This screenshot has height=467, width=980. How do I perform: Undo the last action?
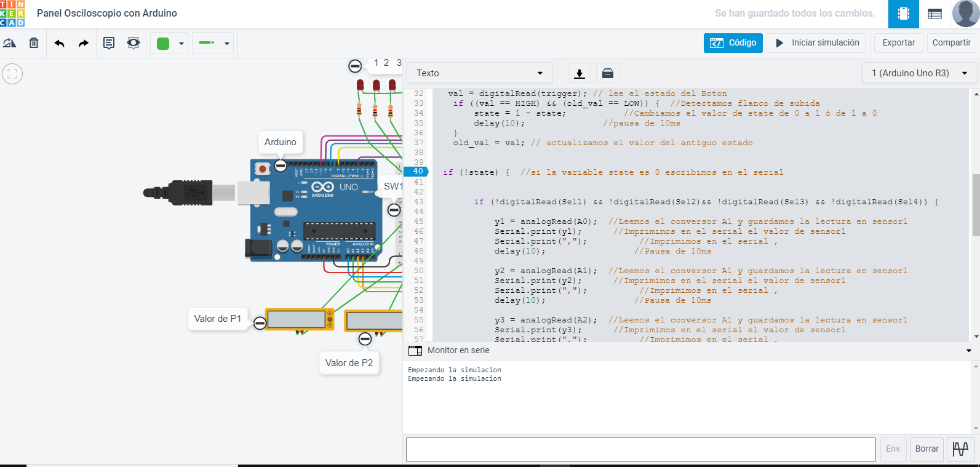60,43
